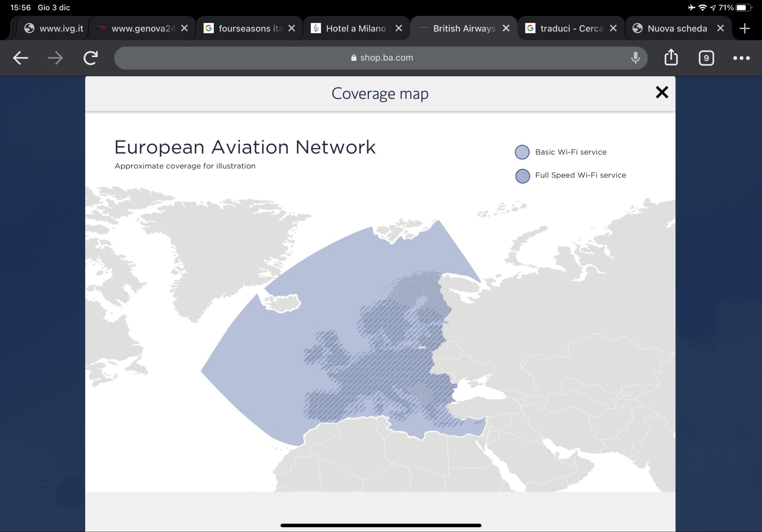Select the traduci - Cerca tab
762x532 pixels.
565,28
